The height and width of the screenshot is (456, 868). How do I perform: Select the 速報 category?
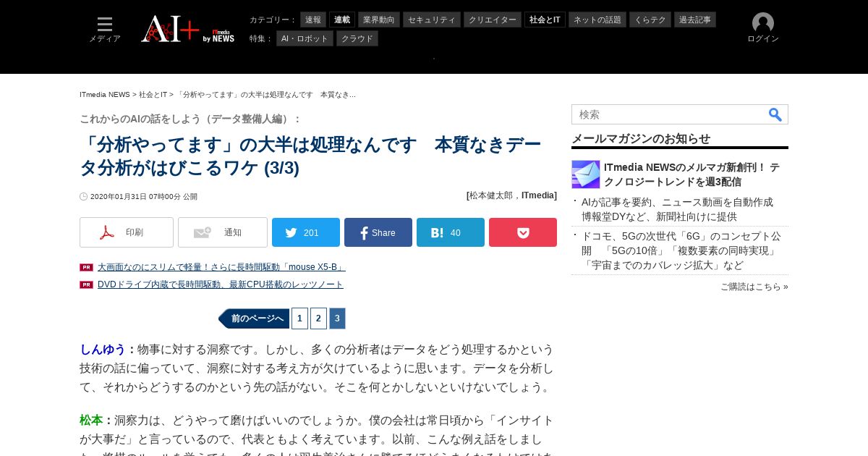(313, 20)
